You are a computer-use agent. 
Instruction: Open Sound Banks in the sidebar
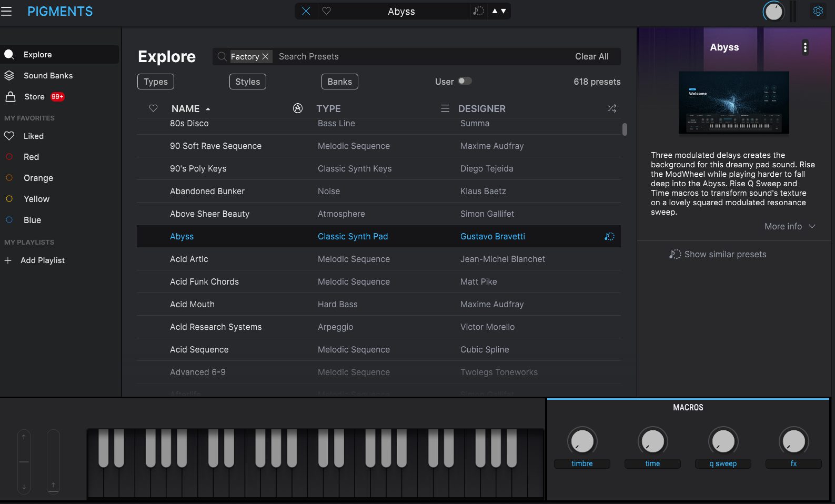(48, 76)
